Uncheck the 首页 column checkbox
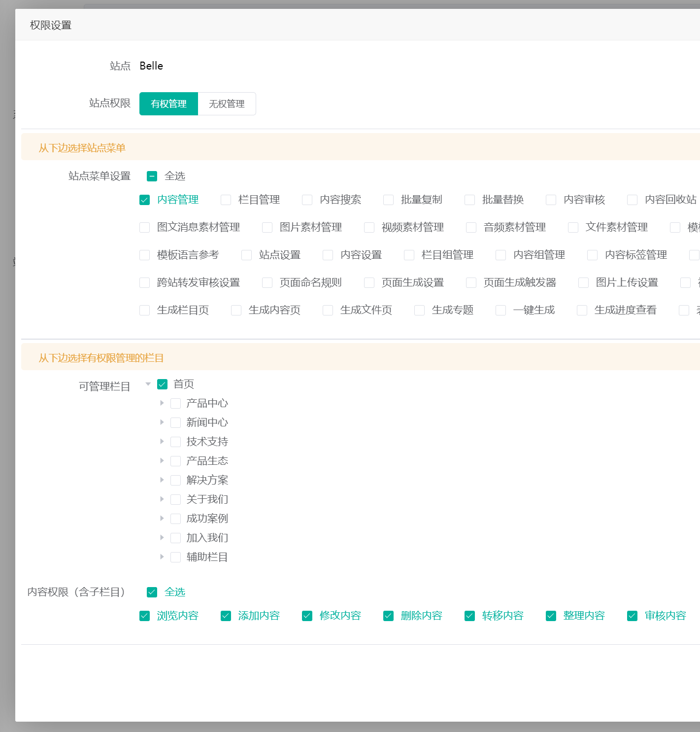 tap(162, 384)
